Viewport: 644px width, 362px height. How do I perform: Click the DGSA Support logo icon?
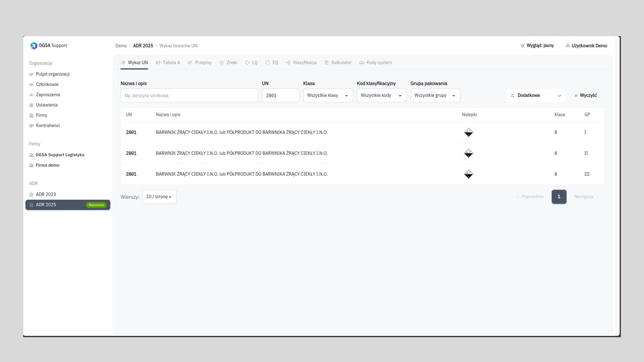coord(34,45)
